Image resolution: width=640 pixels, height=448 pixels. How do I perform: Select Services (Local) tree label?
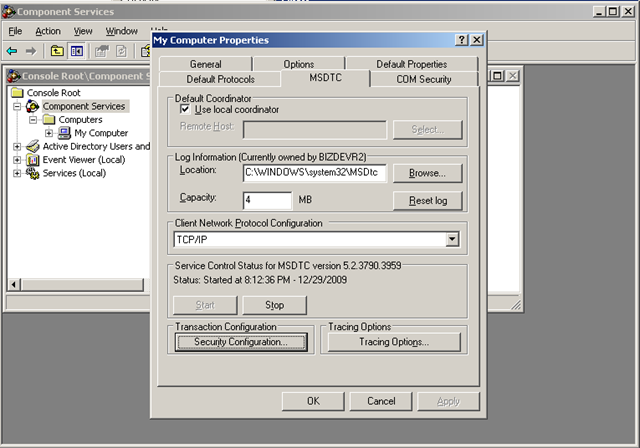74,173
